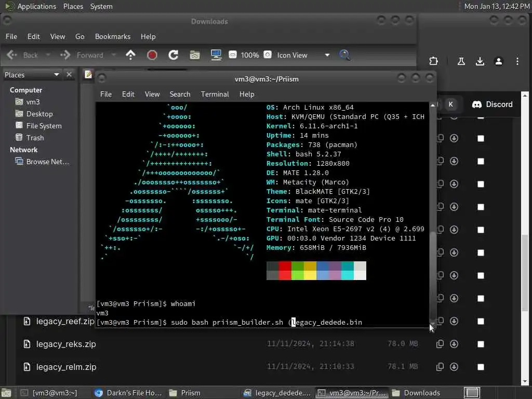The width and height of the screenshot is (532, 399).
Task: Close the Places sidebar with the X
Action: click(x=69, y=75)
